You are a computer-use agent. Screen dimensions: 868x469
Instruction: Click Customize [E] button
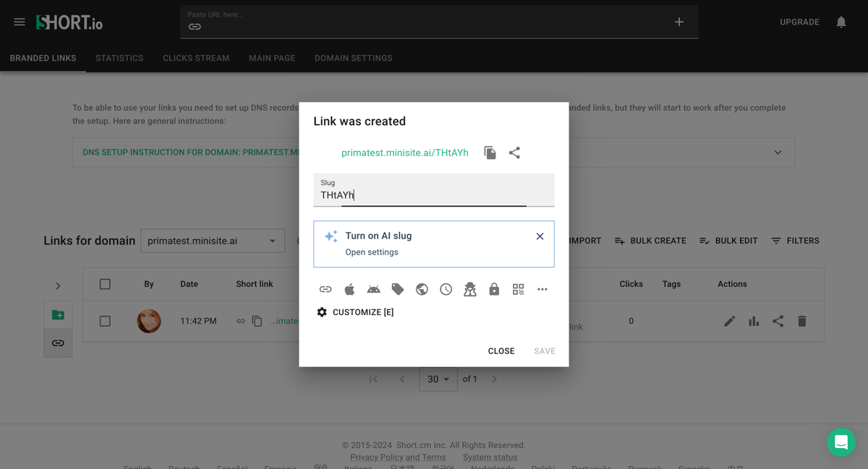tap(355, 312)
